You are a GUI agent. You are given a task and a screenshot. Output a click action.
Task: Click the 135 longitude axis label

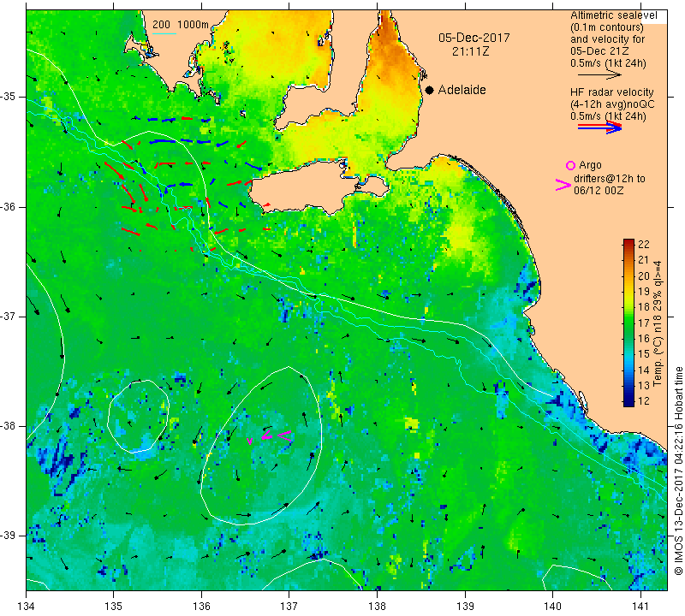click(114, 607)
